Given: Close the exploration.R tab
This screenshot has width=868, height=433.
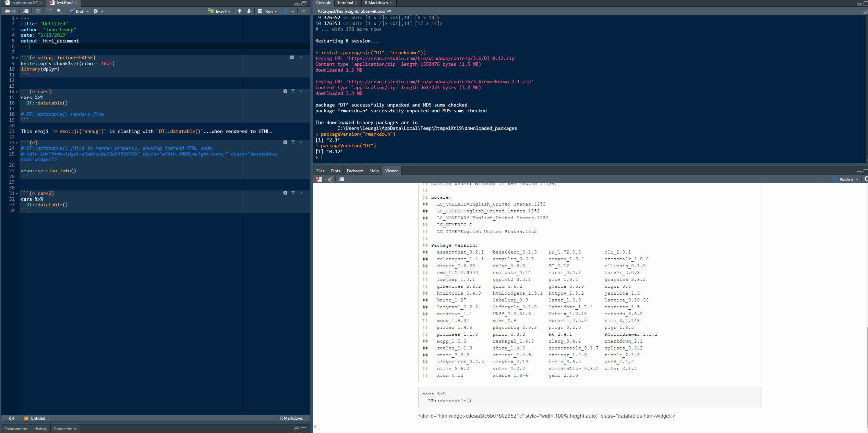Looking at the screenshot, I should [41, 3].
